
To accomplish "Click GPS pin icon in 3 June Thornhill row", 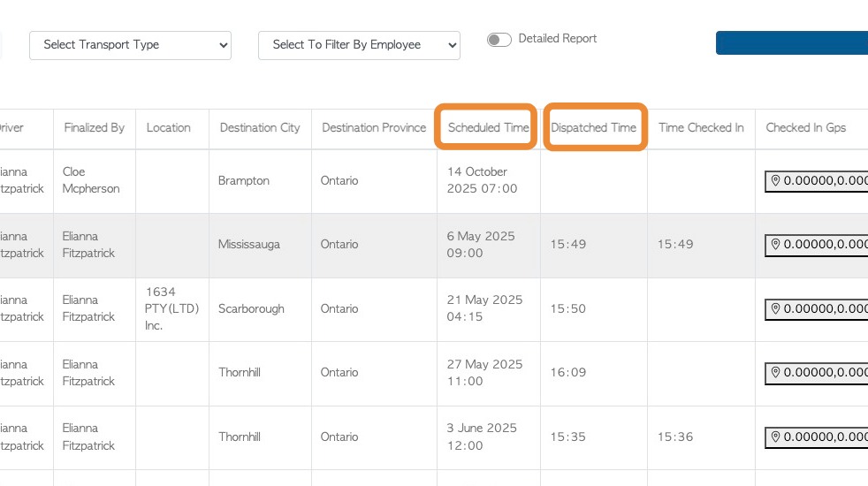I will pos(776,437).
